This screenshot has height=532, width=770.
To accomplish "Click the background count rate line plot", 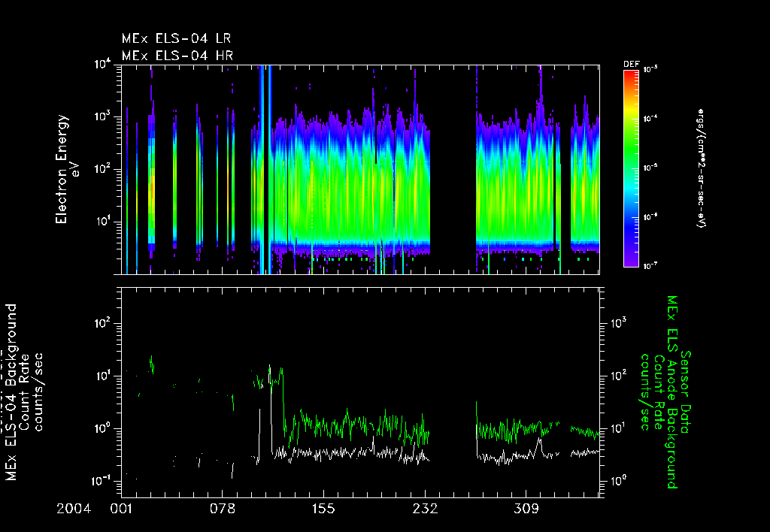I will tap(360, 393).
